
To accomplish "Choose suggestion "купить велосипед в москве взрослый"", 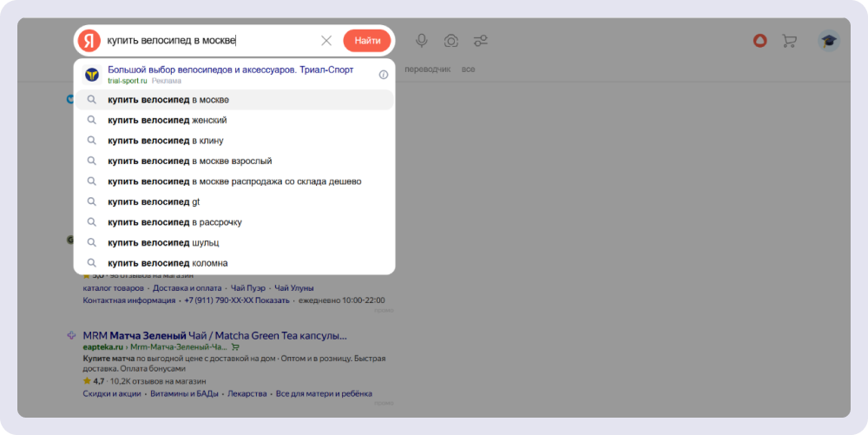I will [x=189, y=161].
